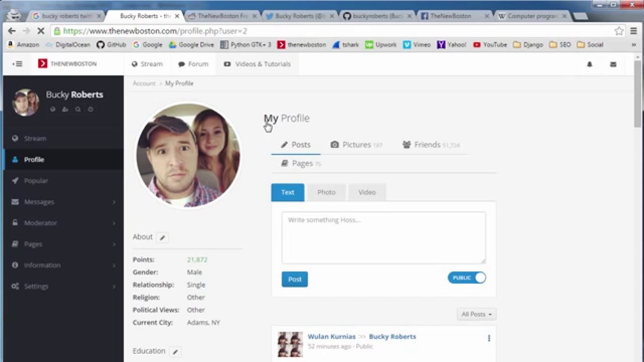Switch to the Pictures tab
This screenshot has height=362, width=644.
click(x=356, y=145)
